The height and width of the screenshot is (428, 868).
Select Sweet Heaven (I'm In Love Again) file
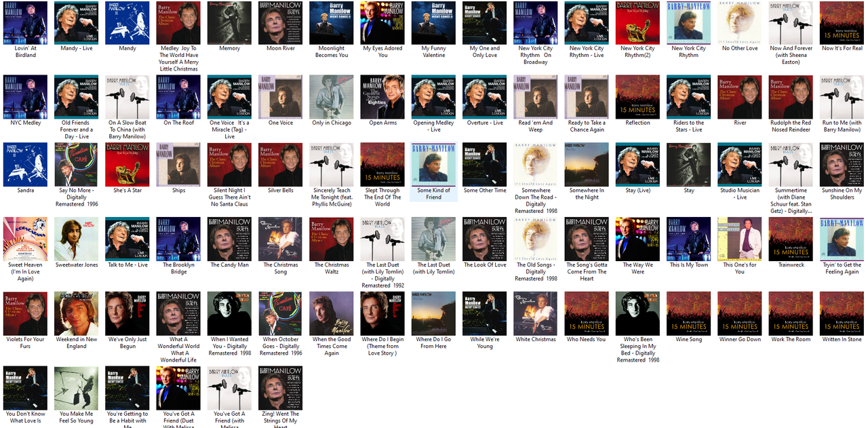(26, 239)
